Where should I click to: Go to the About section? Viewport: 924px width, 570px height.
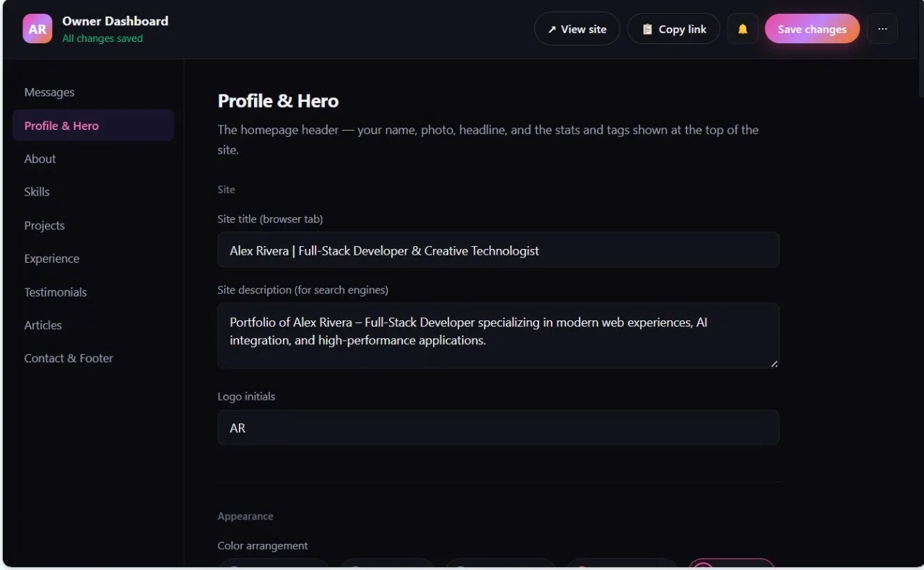[93, 159]
